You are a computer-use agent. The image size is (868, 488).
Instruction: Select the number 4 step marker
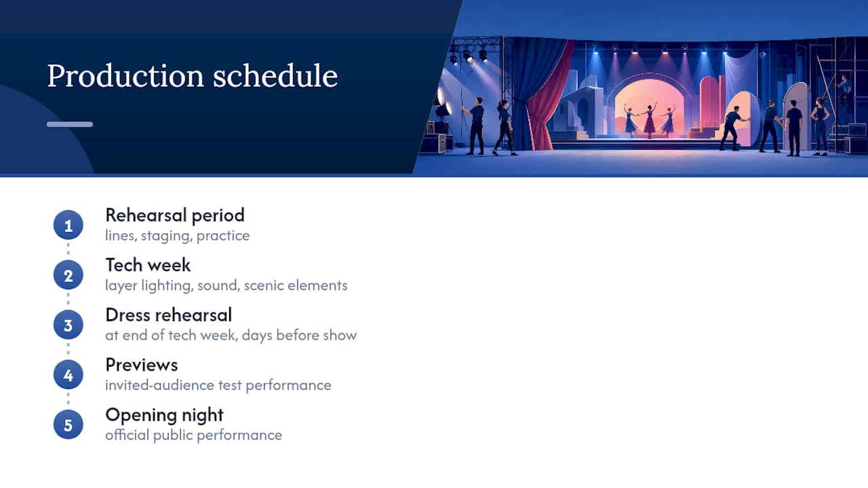point(68,375)
